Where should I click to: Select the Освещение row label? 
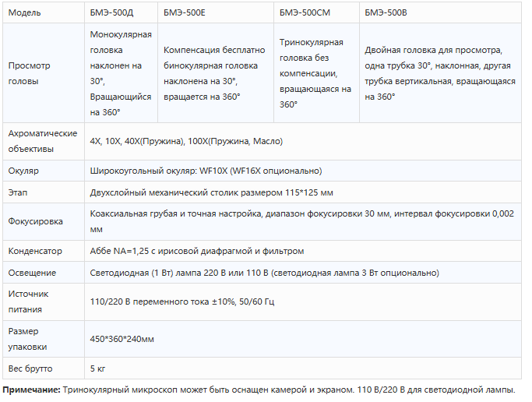pyautogui.click(x=44, y=273)
